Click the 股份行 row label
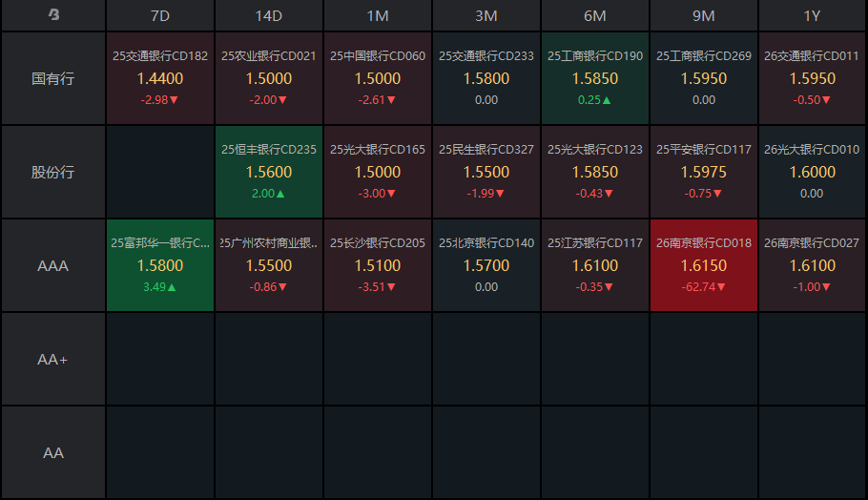868x500 pixels. click(53, 172)
